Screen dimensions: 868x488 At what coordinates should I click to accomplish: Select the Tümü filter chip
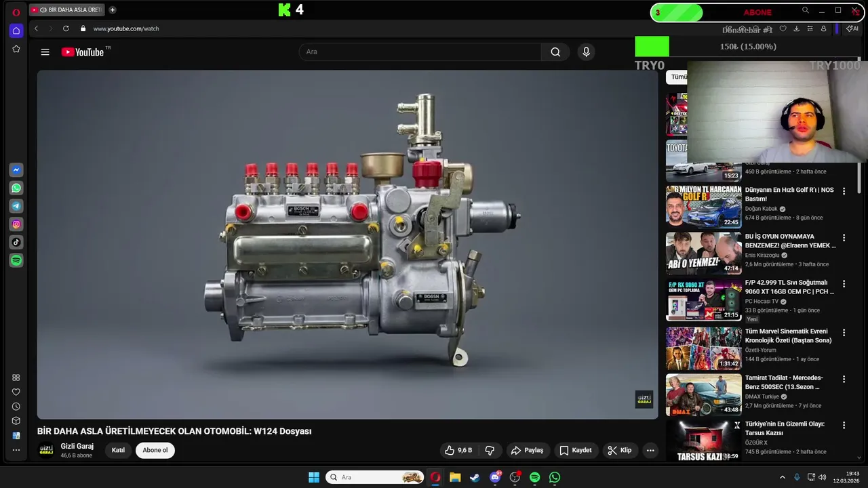[678, 77]
